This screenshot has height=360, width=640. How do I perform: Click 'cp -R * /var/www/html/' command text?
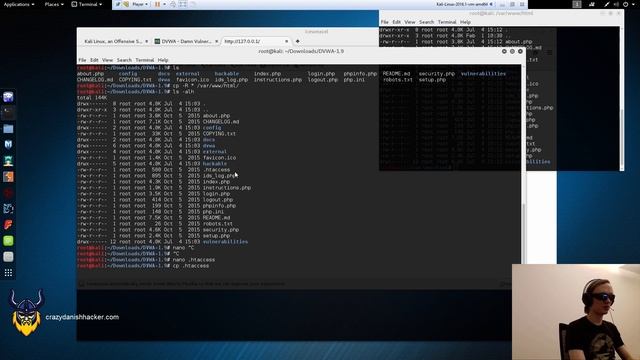point(206,86)
